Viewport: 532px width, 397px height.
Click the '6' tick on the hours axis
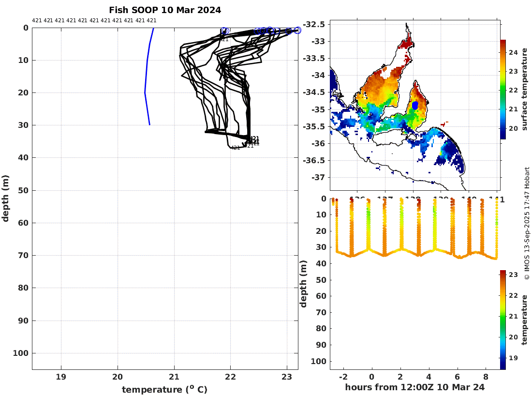coord(458,377)
